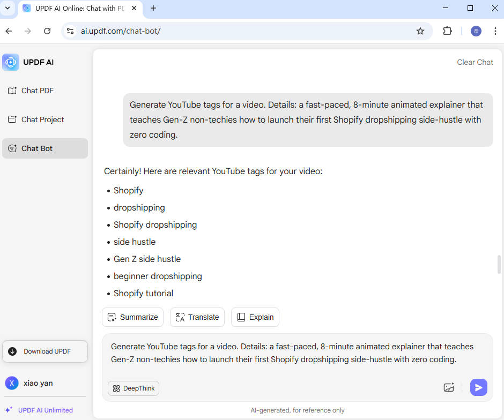Open the Chrome three-dot menu

click(495, 31)
